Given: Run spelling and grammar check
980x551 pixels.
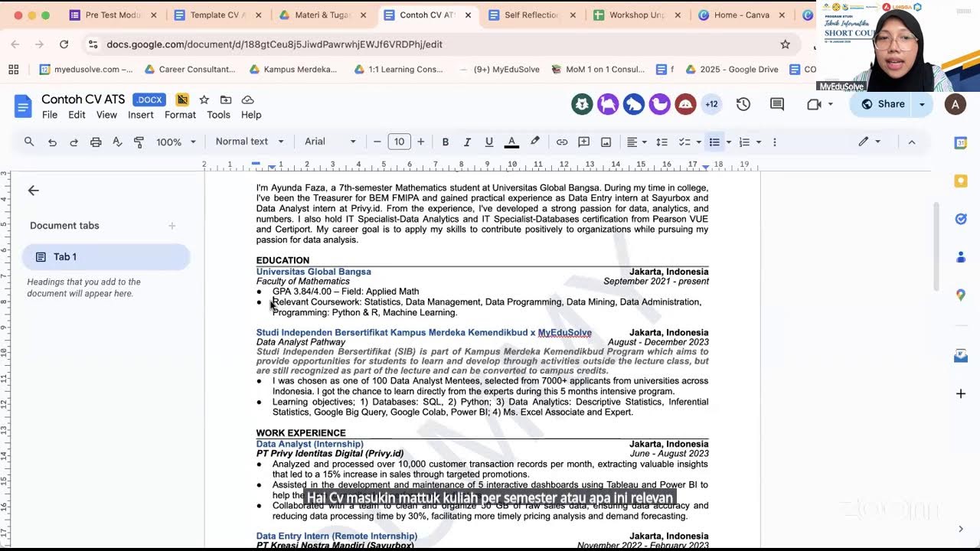Looking at the screenshot, I should click(117, 142).
